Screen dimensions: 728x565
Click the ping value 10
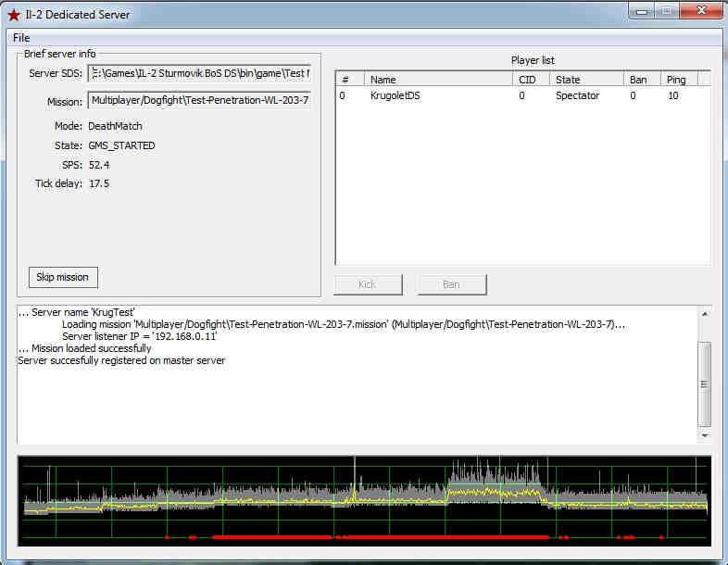pos(673,95)
